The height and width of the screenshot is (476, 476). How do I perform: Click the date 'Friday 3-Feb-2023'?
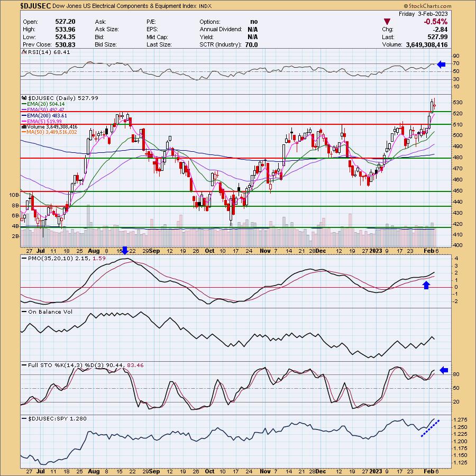tap(423, 14)
